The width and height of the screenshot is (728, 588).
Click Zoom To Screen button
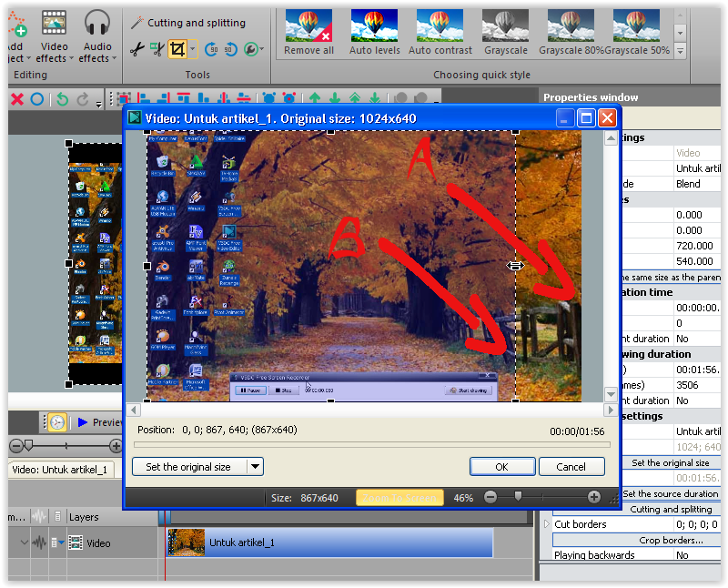point(399,498)
